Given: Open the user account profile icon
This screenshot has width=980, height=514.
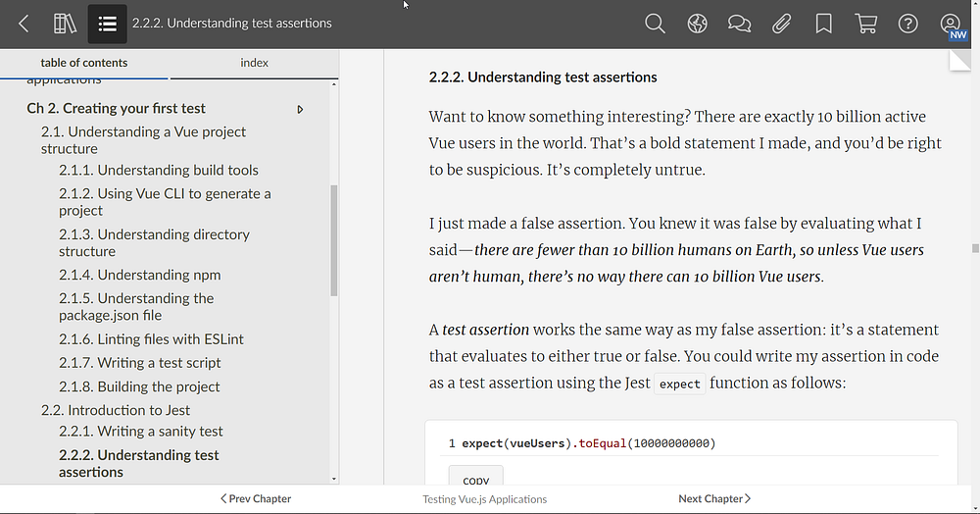Looking at the screenshot, I should 951,24.
